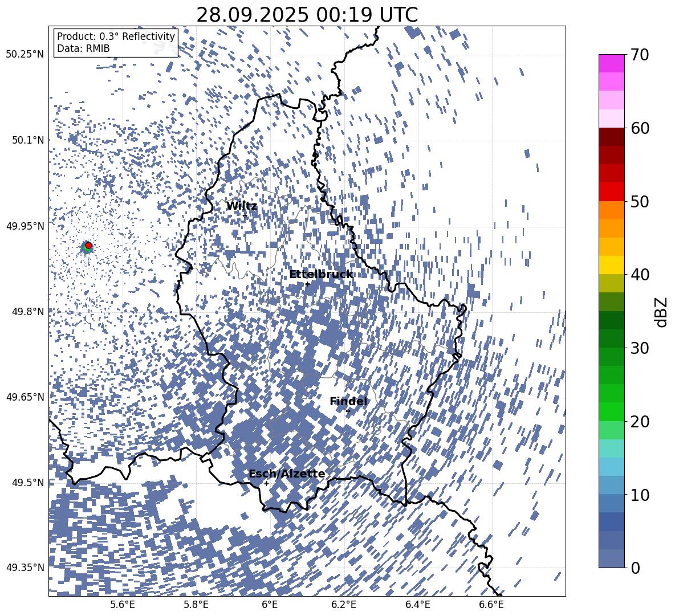Image resolution: width=675 pixels, height=616 pixels.
Task: Click the colorbar tick value 0
Action: (x=636, y=568)
